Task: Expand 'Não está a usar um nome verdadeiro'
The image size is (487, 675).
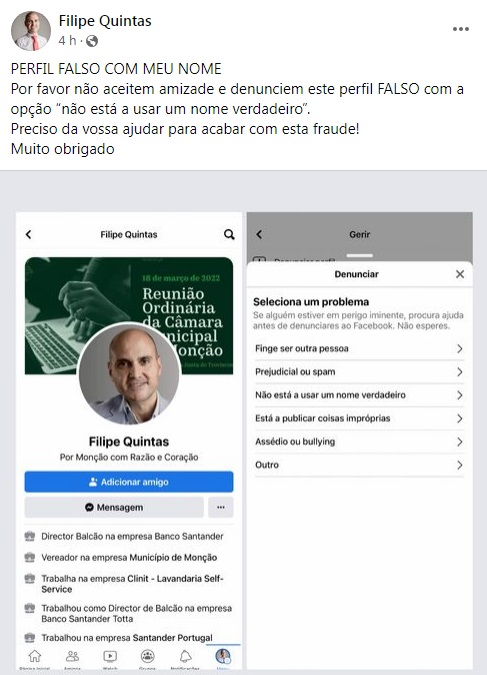Action: [359, 395]
